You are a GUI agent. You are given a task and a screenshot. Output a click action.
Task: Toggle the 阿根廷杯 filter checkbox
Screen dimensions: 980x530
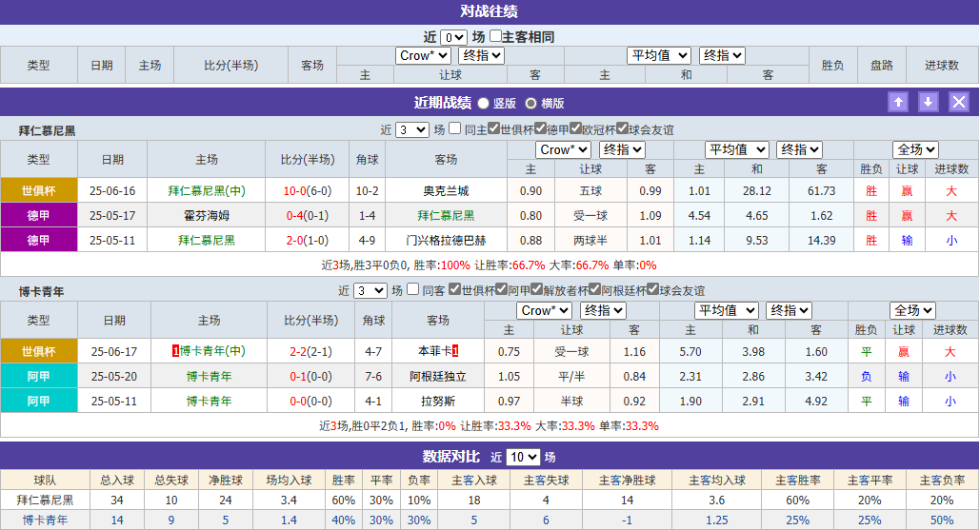click(593, 290)
